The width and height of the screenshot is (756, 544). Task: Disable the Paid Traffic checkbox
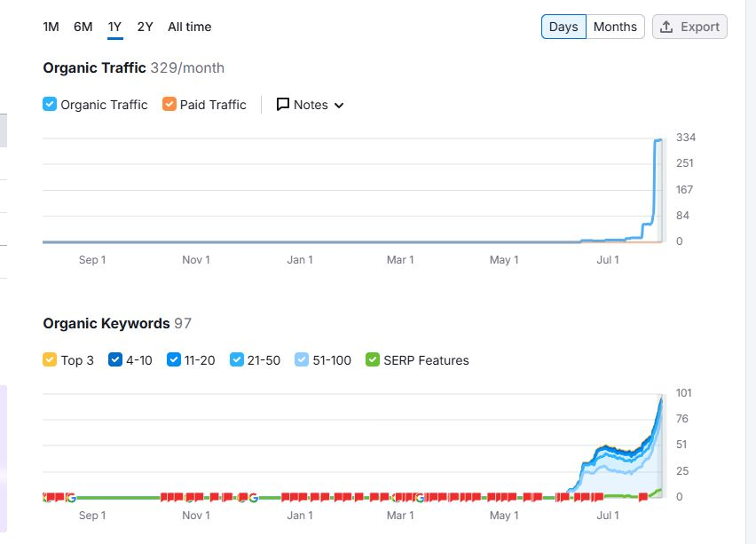pos(169,104)
